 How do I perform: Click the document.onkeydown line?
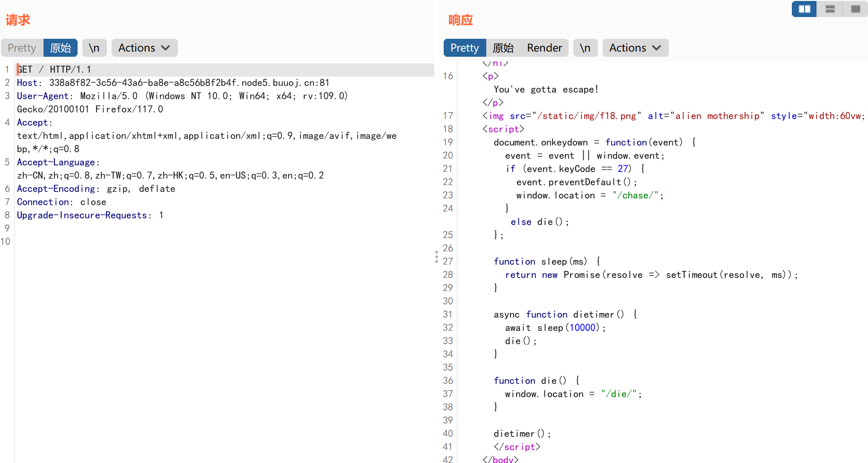coord(595,142)
